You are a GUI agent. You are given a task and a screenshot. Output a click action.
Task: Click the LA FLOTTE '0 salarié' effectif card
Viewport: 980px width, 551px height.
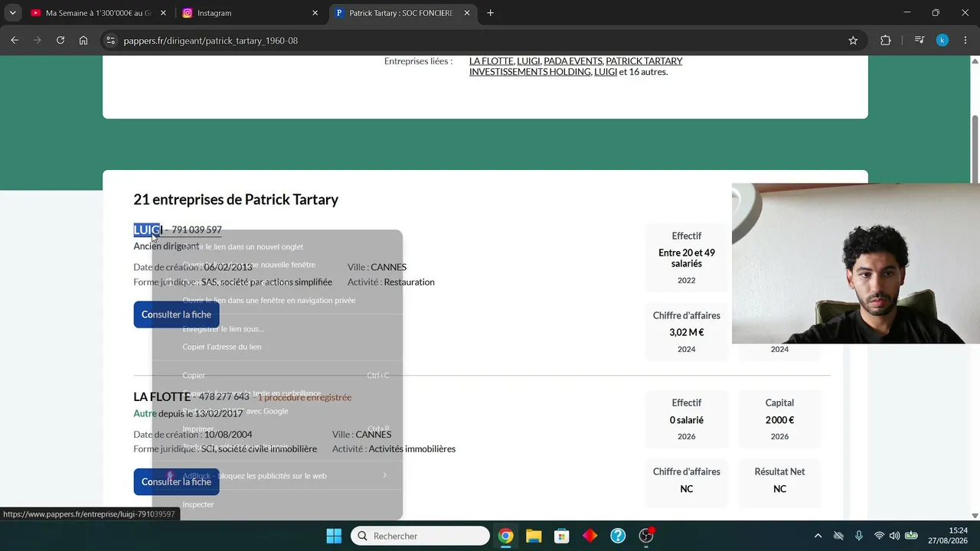(x=687, y=419)
